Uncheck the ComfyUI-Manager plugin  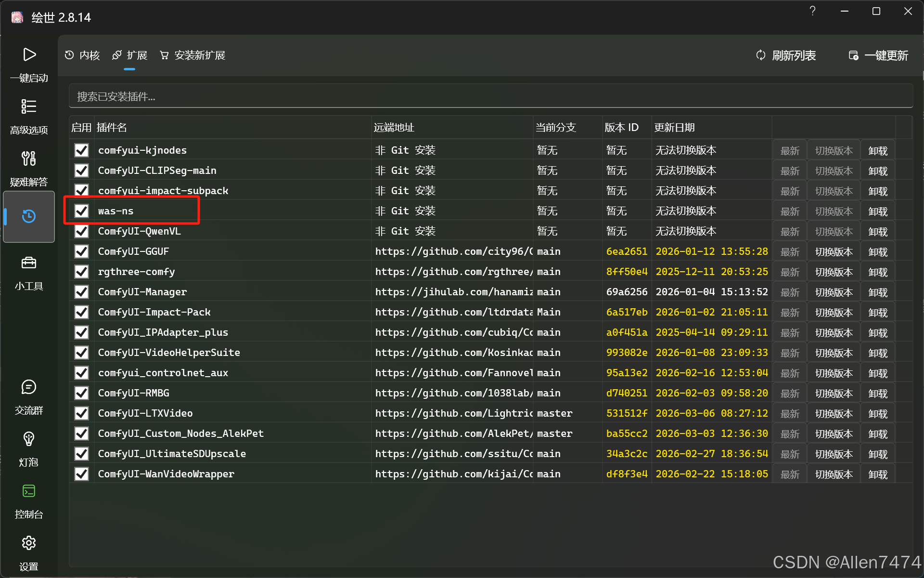click(x=82, y=292)
